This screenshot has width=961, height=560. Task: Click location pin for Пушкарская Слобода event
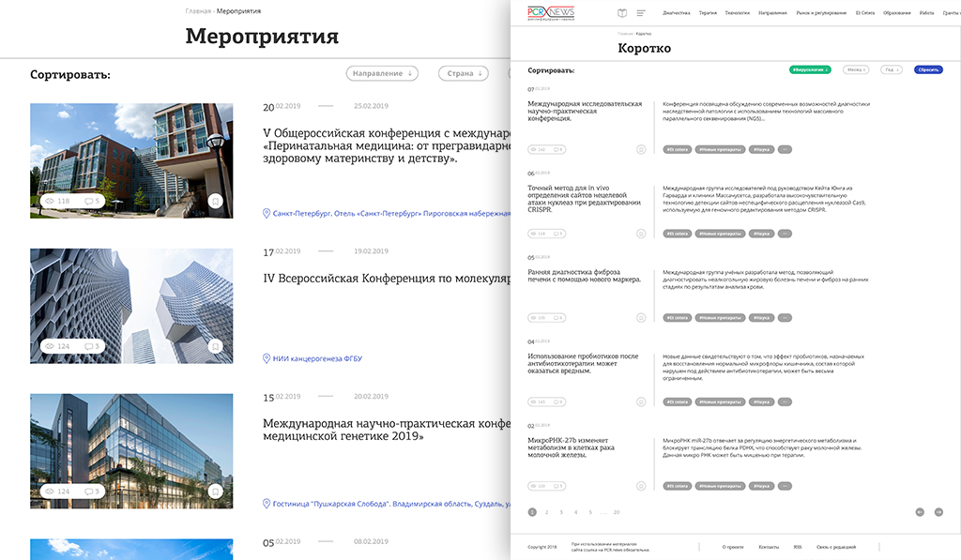266,504
